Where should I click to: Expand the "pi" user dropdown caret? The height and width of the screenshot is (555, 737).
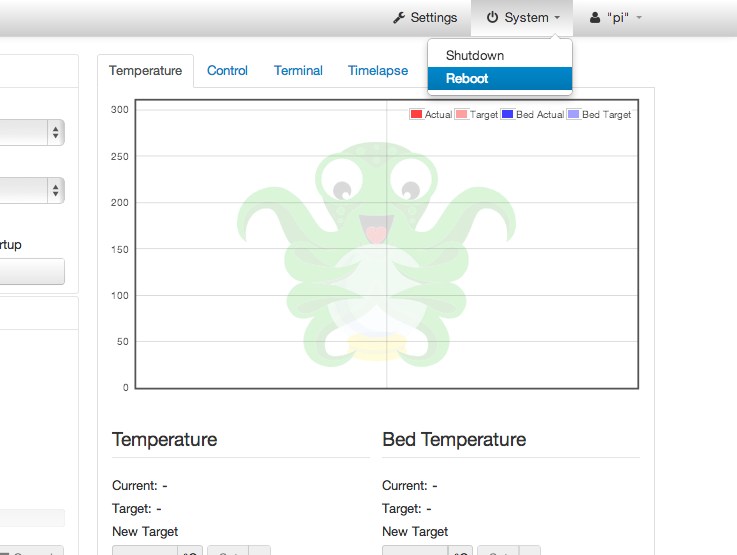[x=639, y=18]
